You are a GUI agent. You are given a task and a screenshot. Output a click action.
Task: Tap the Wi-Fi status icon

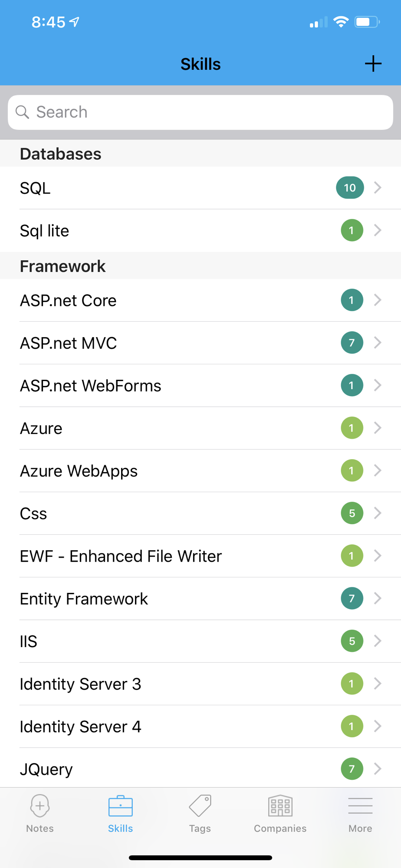click(x=341, y=22)
